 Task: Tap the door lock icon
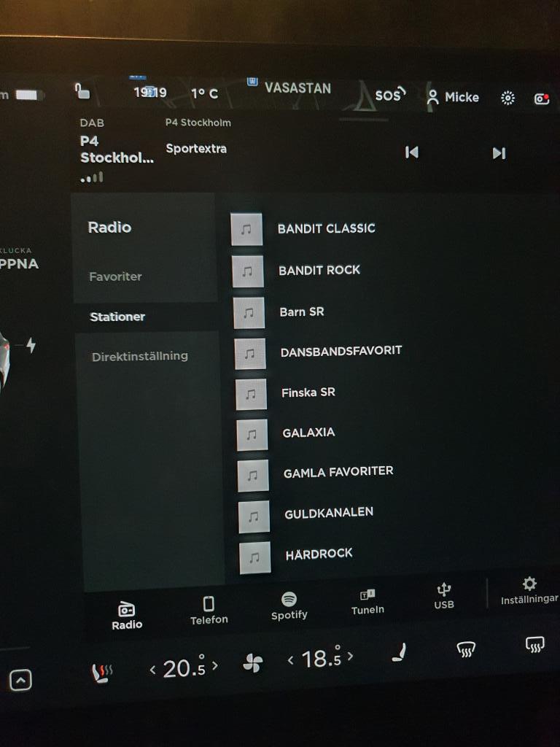click(82, 90)
